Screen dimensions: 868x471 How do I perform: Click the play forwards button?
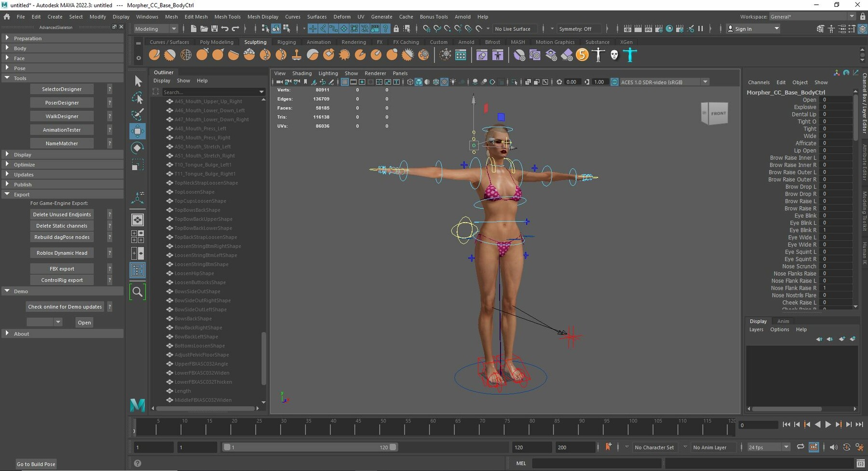click(828, 425)
